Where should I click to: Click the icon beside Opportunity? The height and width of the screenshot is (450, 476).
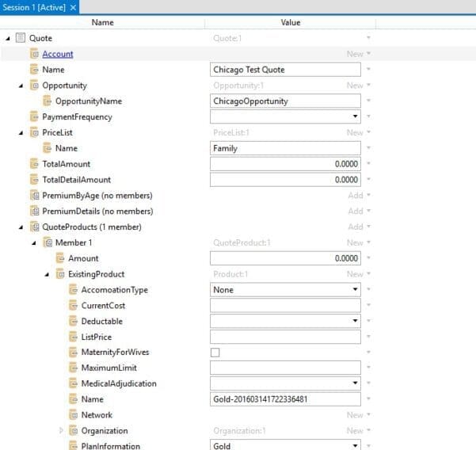34,86
